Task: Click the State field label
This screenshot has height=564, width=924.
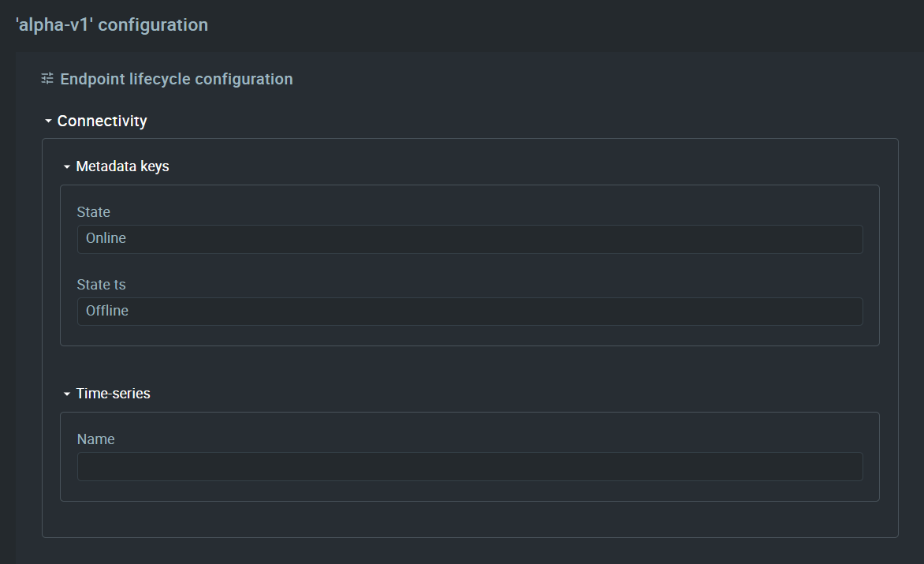Action: (93, 212)
